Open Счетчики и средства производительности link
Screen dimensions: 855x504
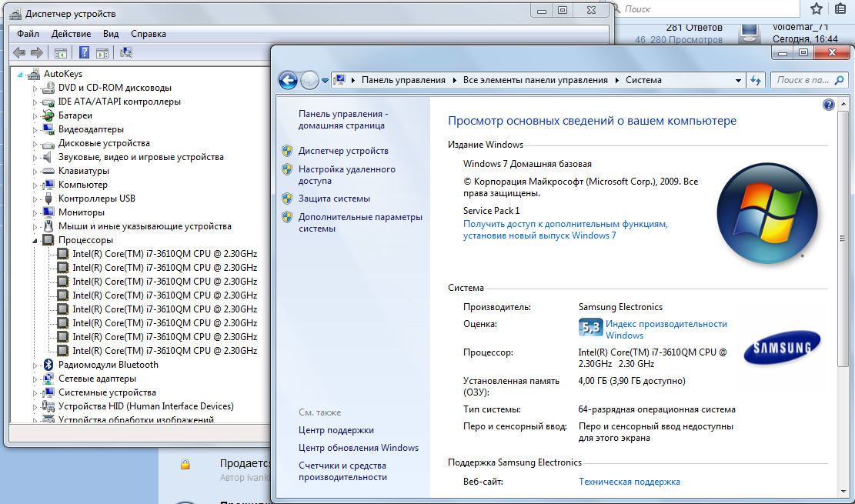point(343,471)
